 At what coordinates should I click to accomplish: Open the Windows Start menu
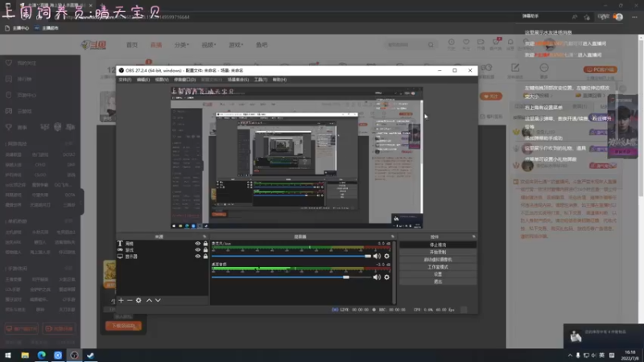(8, 355)
